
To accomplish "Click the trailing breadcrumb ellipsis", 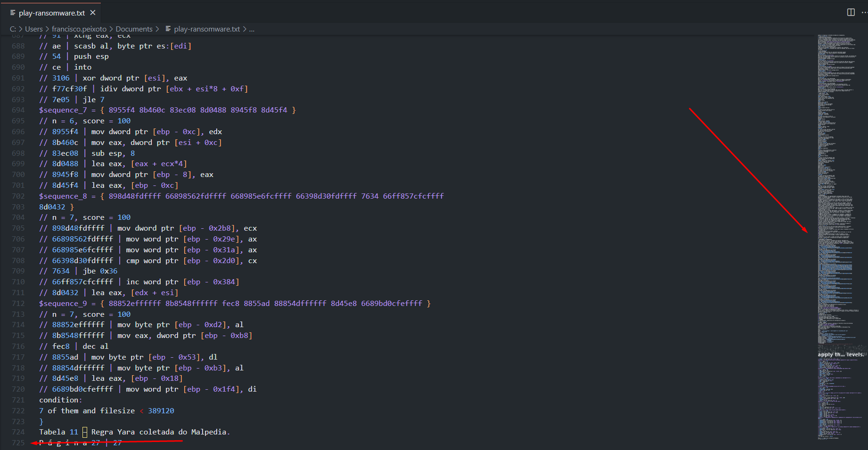I will (x=252, y=29).
